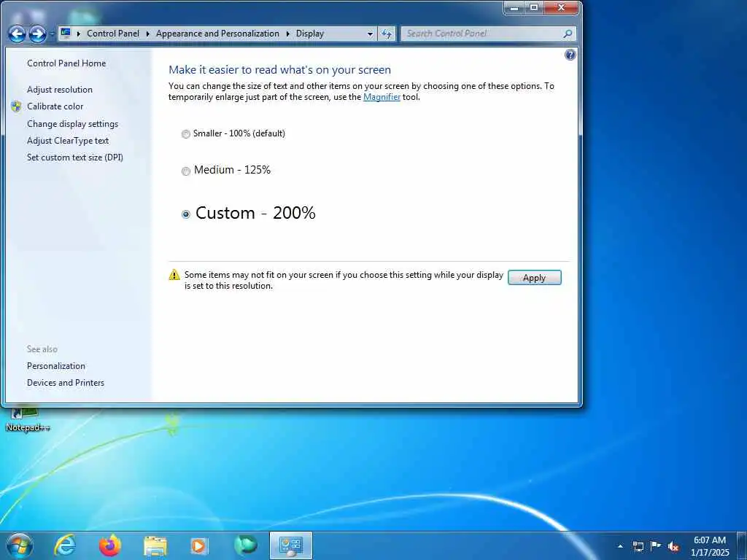Click Show desktop strip at taskbar end
This screenshot has height=560, width=747.
pos(742,545)
